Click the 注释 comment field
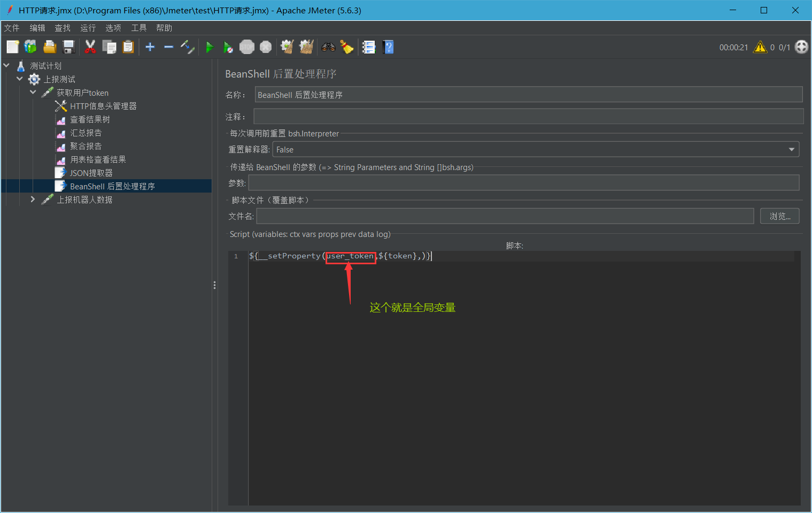This screenshot has width=812, height=513. point(529,116)
